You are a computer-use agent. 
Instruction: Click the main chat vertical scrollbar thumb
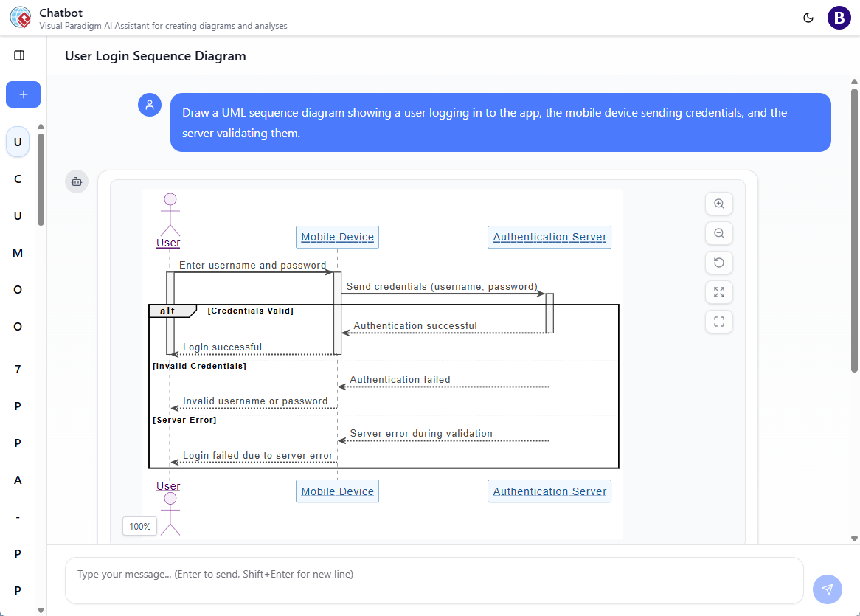[854, 229]
